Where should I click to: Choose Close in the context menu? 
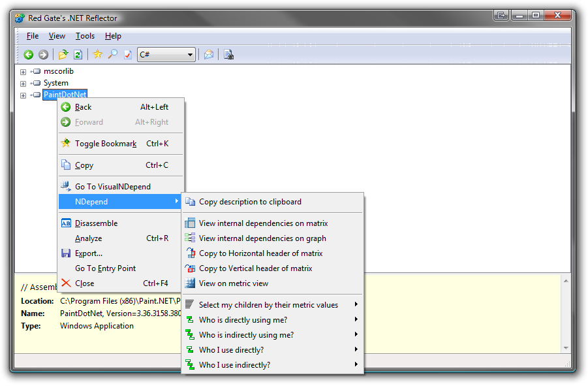(121, 283)
